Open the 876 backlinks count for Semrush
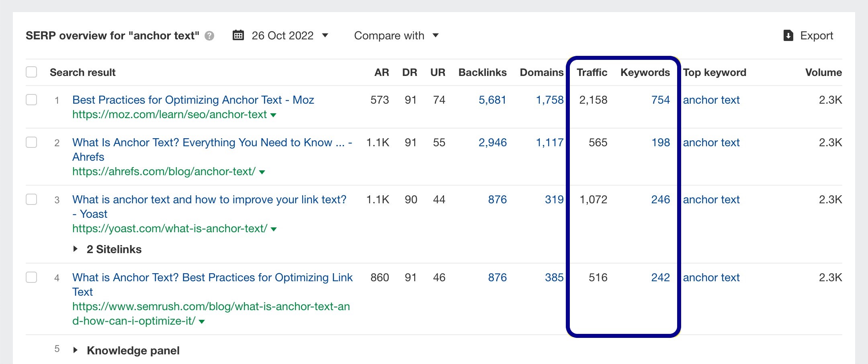Screen dimensions: 868x364 497,277
